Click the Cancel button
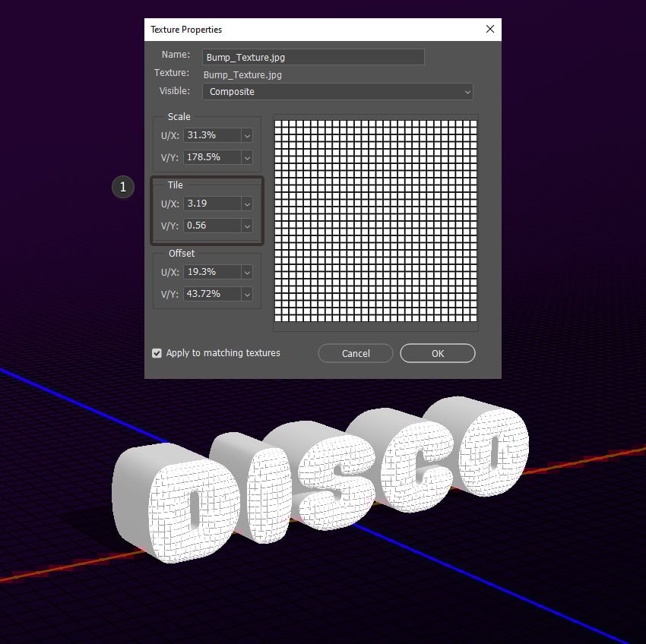Screen dimensions: 646x644 tap(356, 353)
